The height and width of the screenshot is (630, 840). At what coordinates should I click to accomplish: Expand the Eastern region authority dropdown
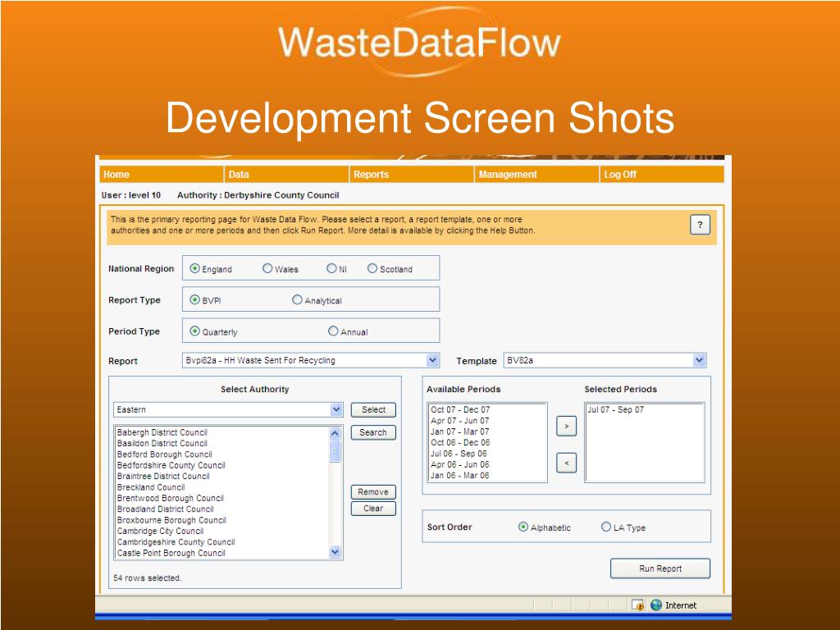(x=336, y=410)
